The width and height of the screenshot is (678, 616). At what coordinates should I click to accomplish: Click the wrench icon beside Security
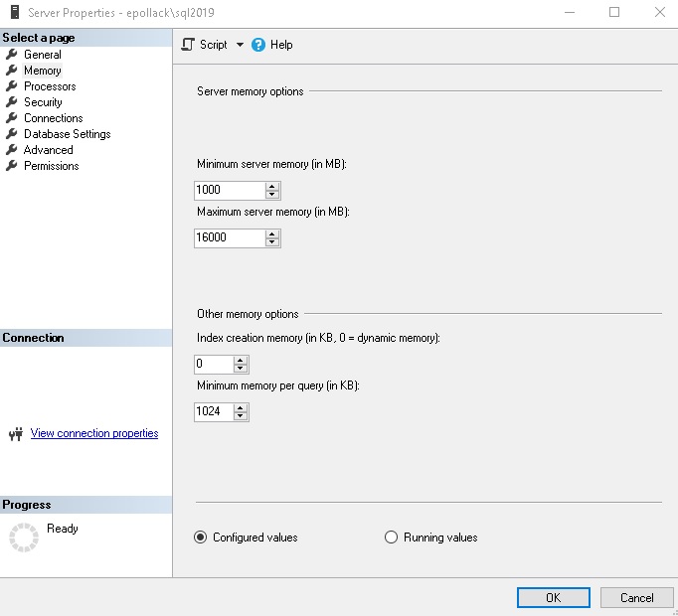12,102
